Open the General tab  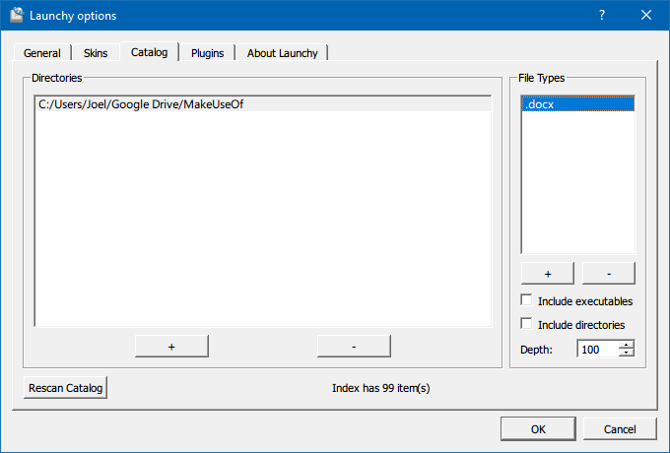tap(42, 53)
